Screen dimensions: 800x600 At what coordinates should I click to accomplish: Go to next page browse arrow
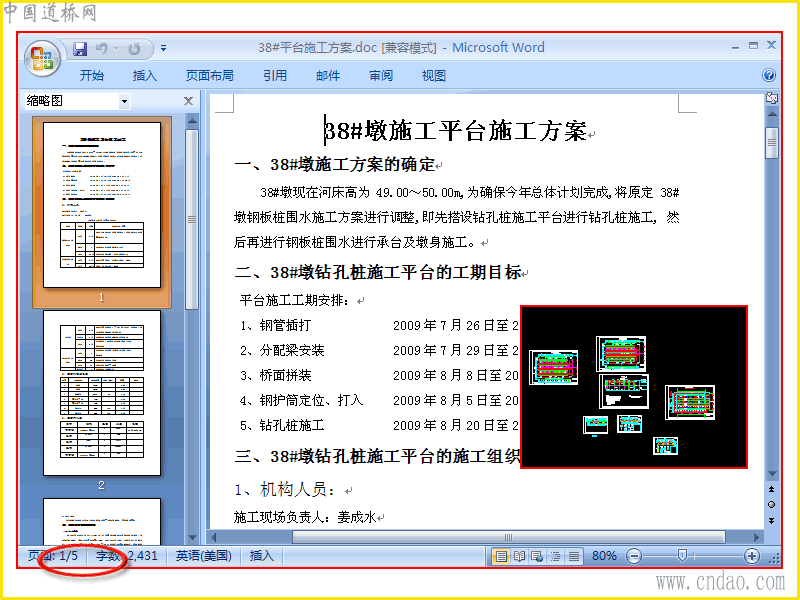771,520
